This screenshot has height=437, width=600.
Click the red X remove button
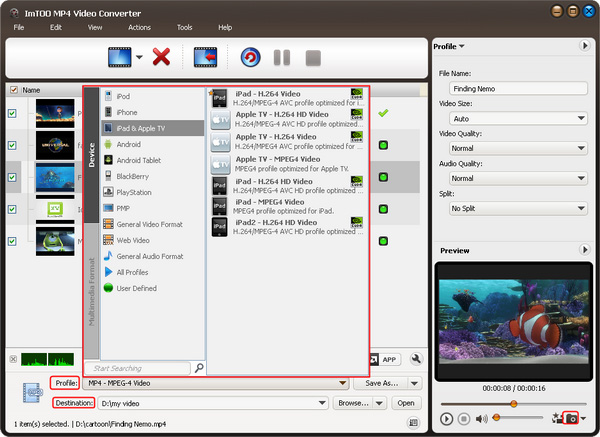[x=161, y=57]
